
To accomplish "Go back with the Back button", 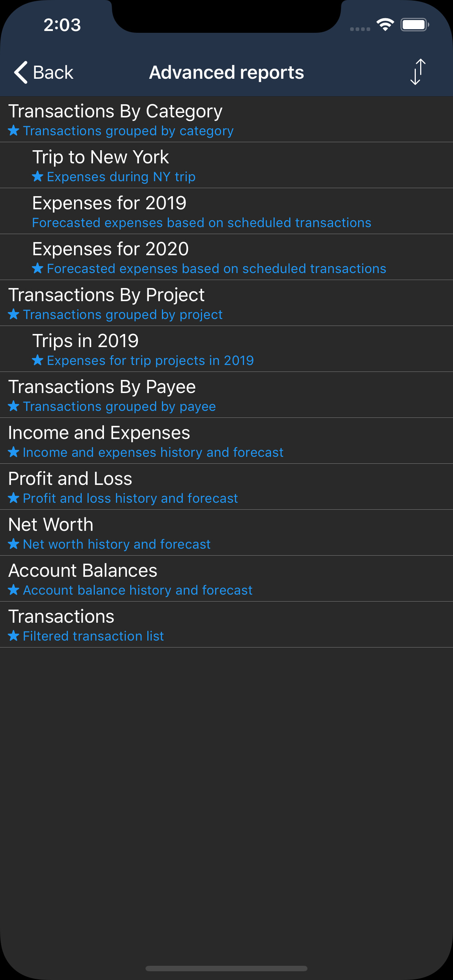I will (x=44, y=72).
